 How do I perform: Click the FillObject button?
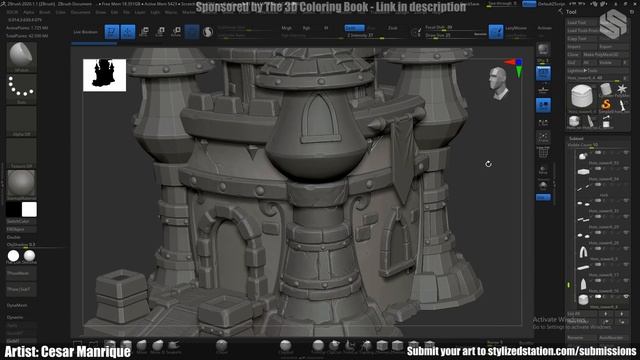click(21, 229)
